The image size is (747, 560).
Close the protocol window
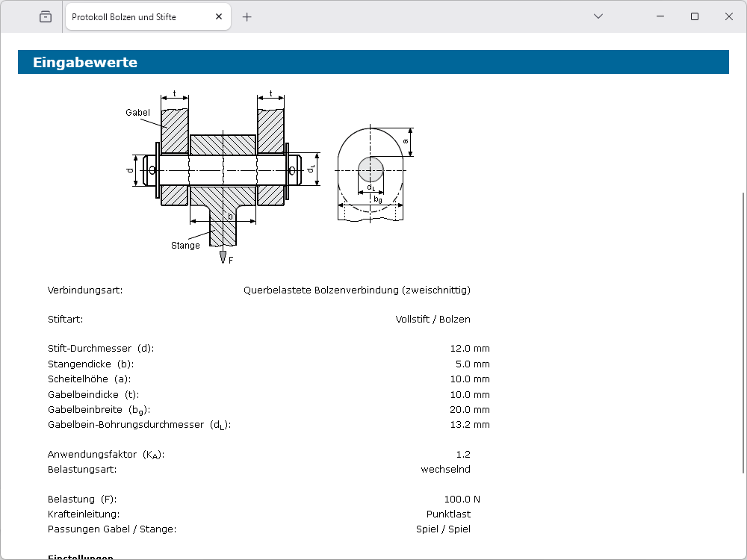pos(729,16)
